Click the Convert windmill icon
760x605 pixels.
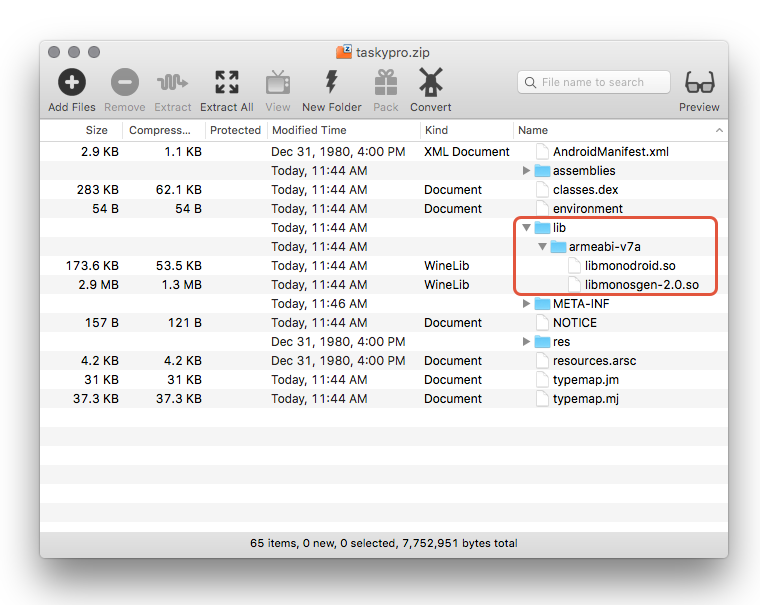click(x=430, y=83)
